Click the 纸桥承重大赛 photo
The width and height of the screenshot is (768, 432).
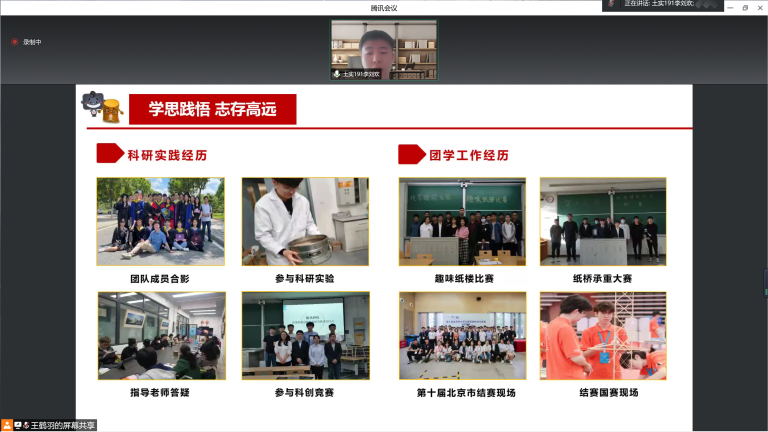[x=603, y=221]
